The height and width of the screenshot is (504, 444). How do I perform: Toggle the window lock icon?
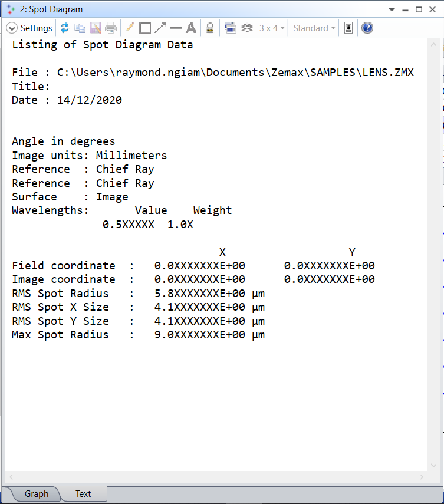pyautogui.click(x=209, y=28)
